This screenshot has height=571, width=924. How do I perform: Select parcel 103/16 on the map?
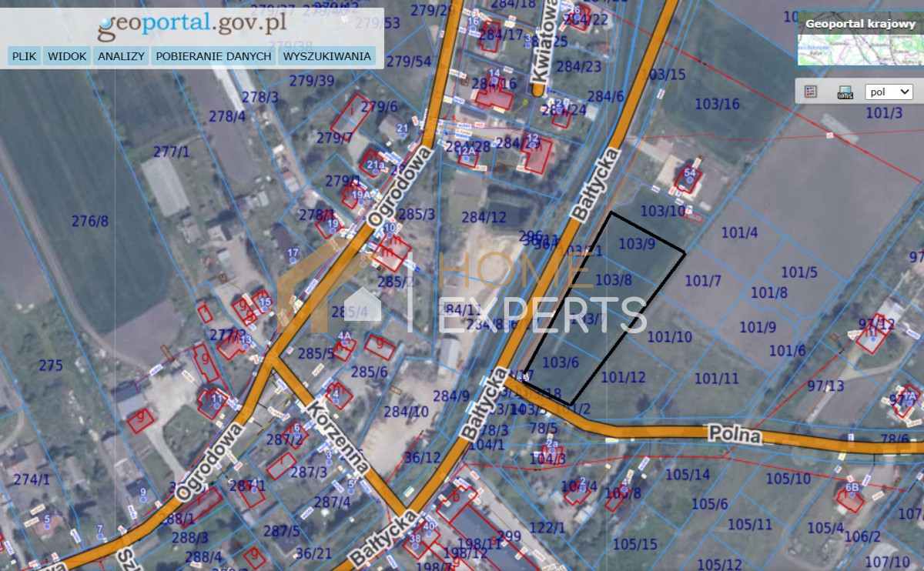(717, 103)
